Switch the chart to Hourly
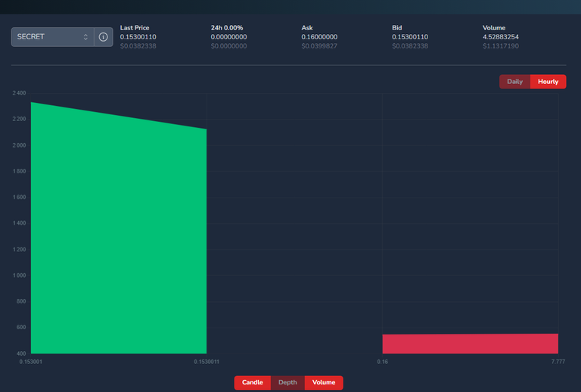The image size is (581, 392). 548,82
